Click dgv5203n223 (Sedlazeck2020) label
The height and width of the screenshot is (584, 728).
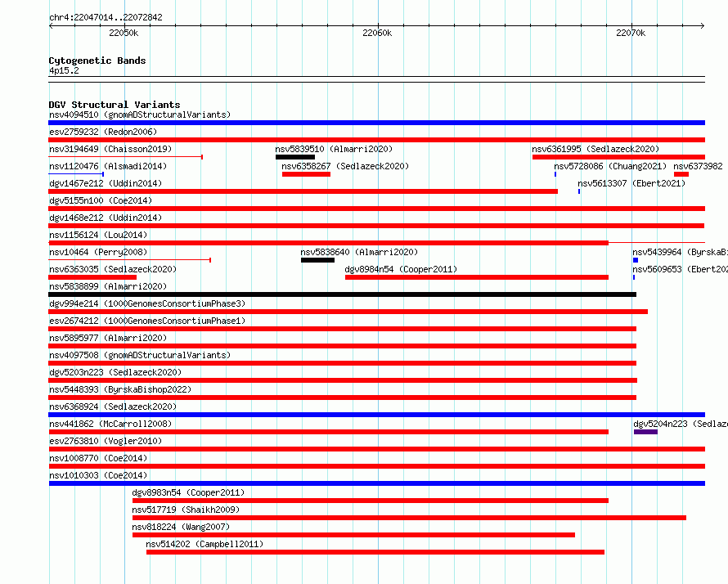(115, 372)
